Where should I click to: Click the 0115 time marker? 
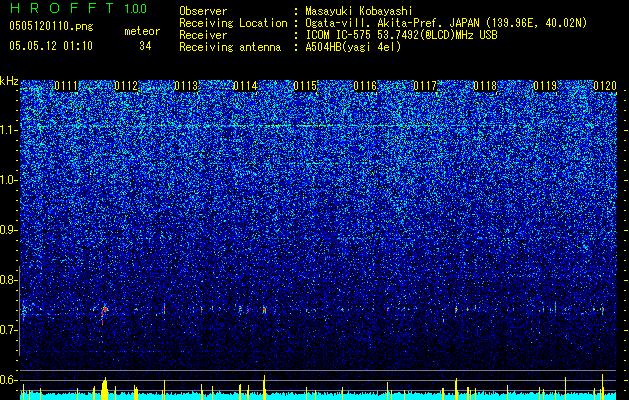point(306,86)
